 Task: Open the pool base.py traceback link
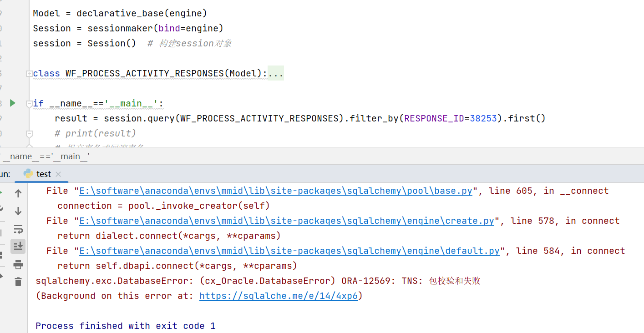tap(275, 191)
